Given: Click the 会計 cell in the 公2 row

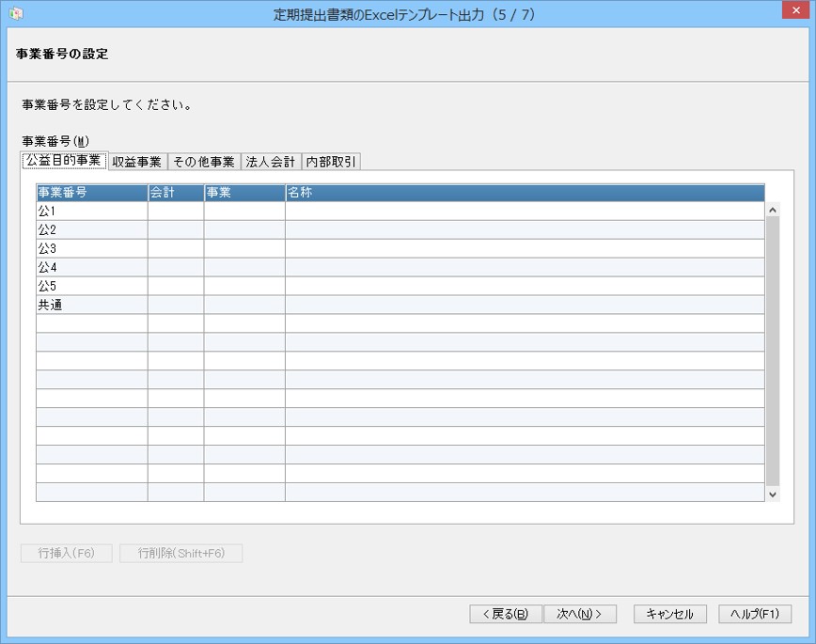Looking at the screenshot, I should [x=176, y=229].
